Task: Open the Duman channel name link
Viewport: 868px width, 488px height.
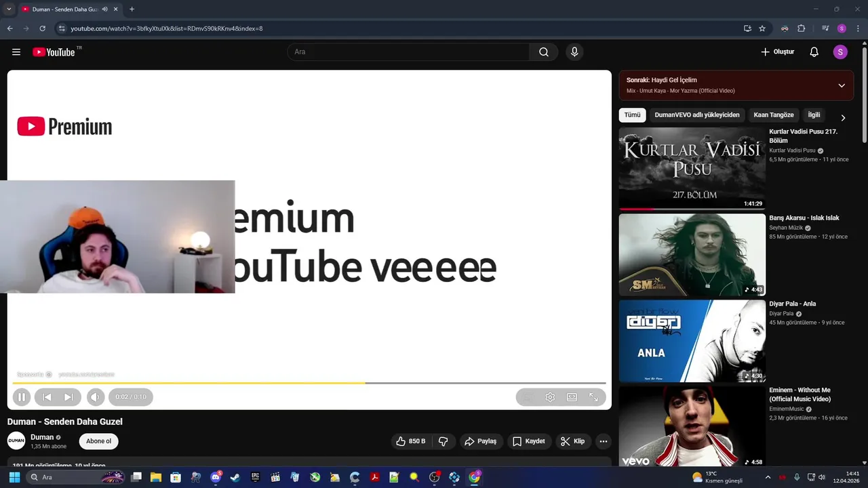Action: pyautogui.click(x=42, y=437)
